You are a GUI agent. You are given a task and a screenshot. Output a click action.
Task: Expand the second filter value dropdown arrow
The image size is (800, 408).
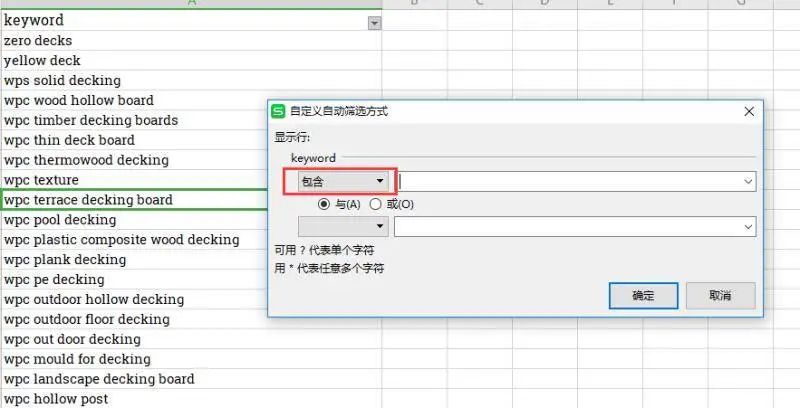(748, 227)
